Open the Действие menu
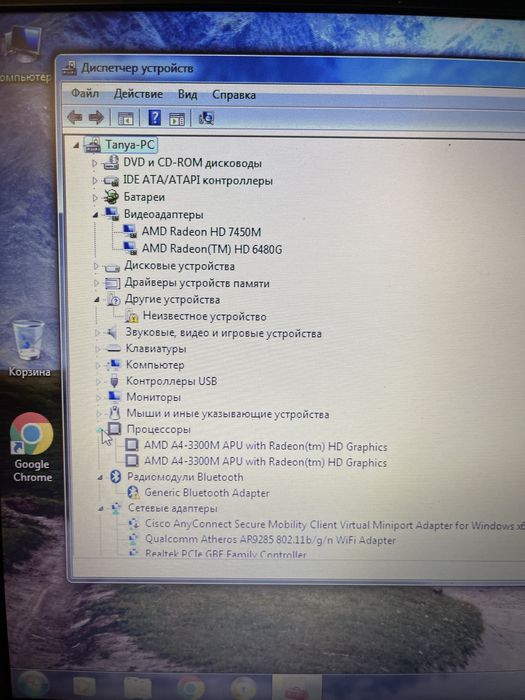 [138, 94]
